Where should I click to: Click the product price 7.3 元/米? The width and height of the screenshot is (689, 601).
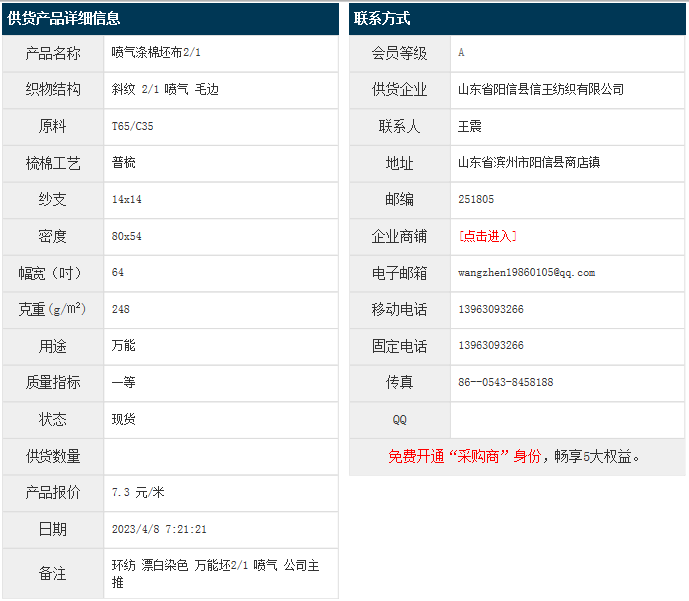[x=138, y=493]
